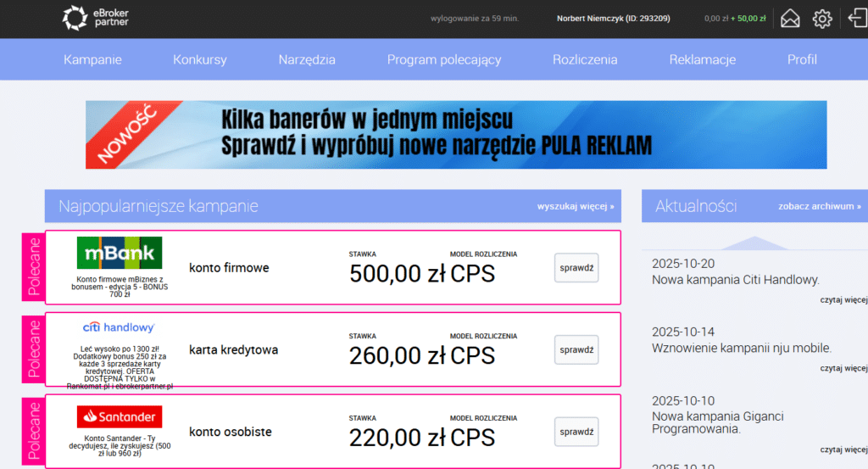The width and height of the screenshot is (868, 469).
Task: Click the 'wylogowanie za 59 min.' text
Action: coord(475,19)
